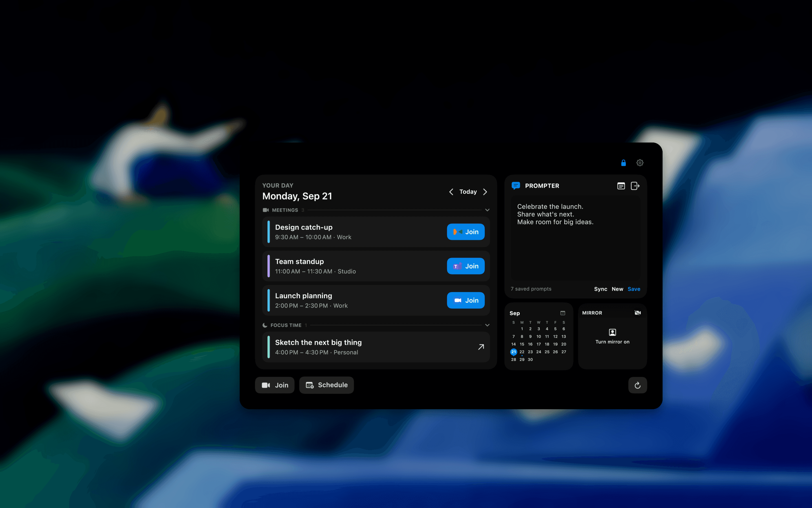Jump to Today in the day header
The height and width of the screenshot is (508, 812).
[x=468, y=192]
